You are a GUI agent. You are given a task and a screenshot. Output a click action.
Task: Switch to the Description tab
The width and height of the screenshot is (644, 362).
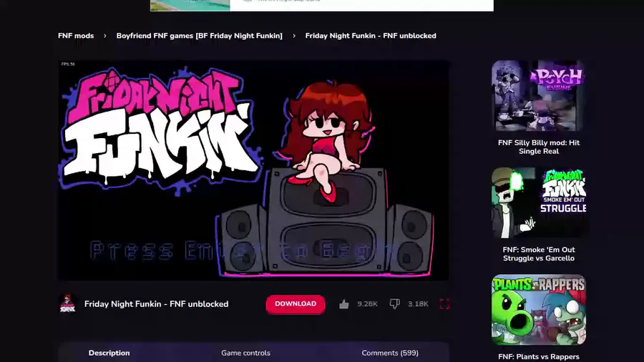point(109,353)
